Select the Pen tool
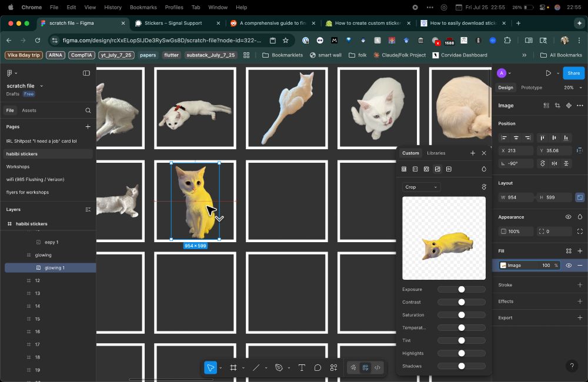This screenshot has height=382, width=588. point(279,368)
